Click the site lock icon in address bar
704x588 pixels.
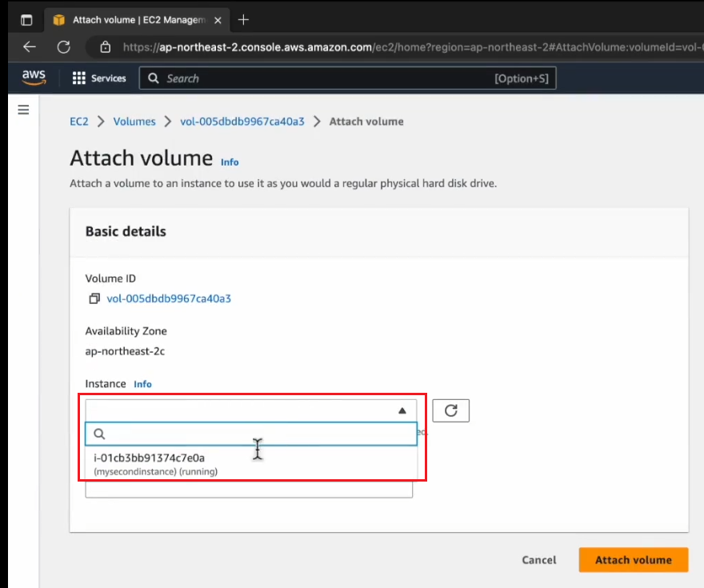105,46
